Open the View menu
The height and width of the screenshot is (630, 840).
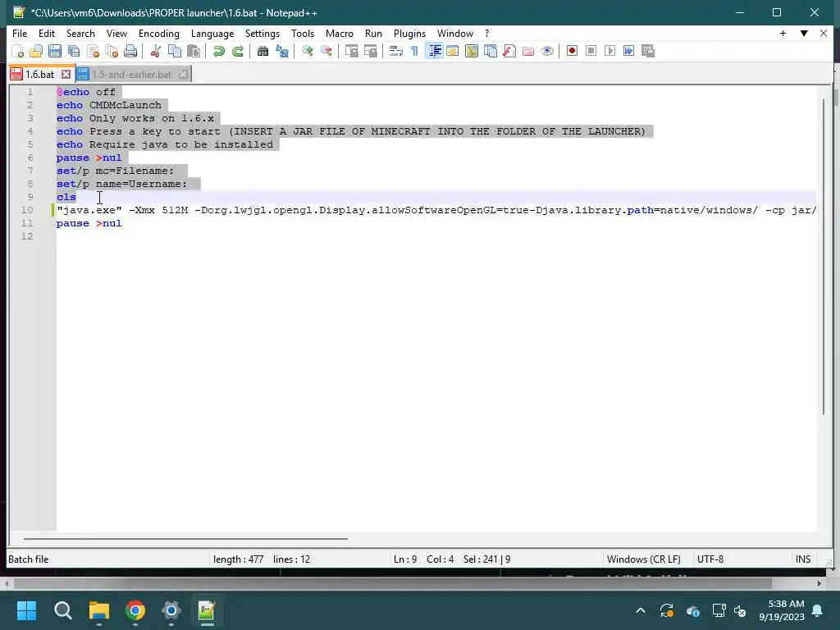[x=116, y=33]
